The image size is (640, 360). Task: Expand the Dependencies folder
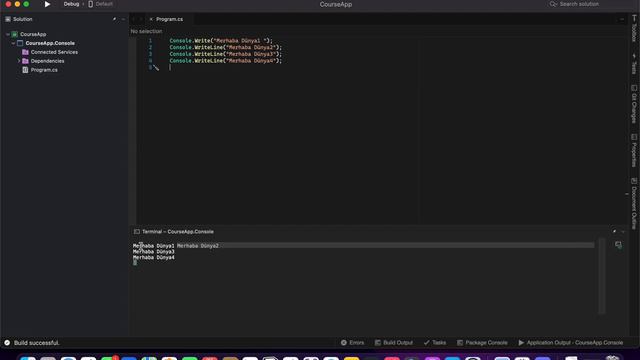(19, 61)
